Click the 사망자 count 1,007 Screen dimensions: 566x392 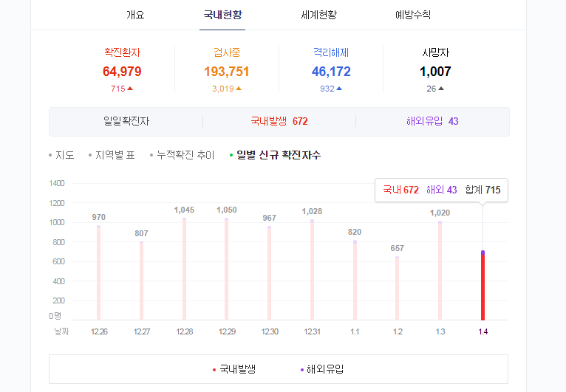[x=435, y=72]
